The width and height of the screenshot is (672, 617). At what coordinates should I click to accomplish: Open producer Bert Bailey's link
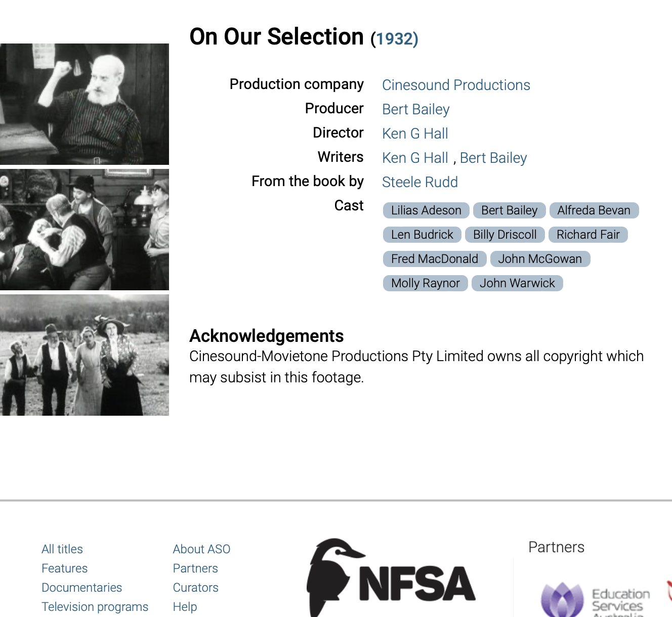416,109
